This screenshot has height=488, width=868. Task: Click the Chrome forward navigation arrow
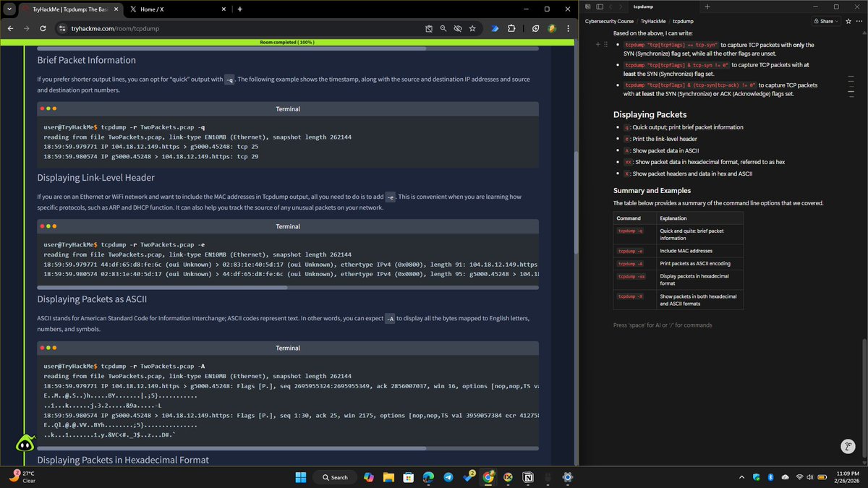(x=27, y=28)
